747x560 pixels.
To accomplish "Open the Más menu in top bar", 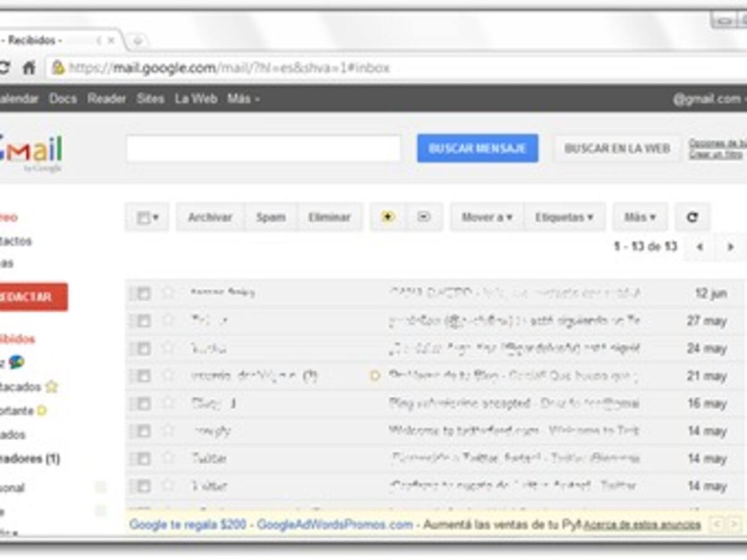I will click(x=243, y=99).
